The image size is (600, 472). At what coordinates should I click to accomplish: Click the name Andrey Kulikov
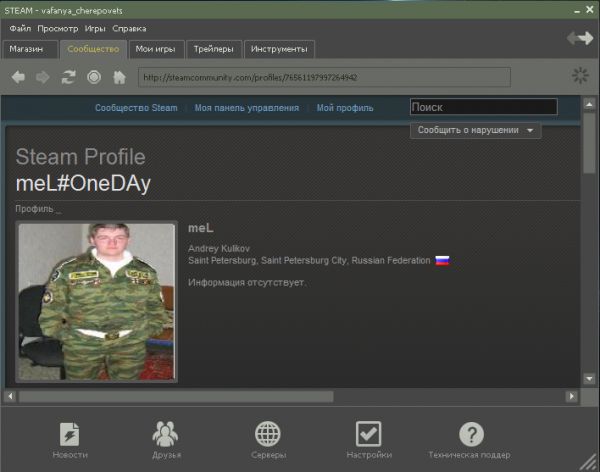(x=219, y=249)
